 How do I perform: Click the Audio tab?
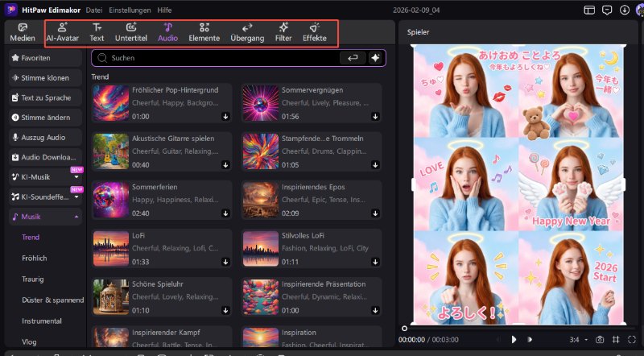(168, 32)
